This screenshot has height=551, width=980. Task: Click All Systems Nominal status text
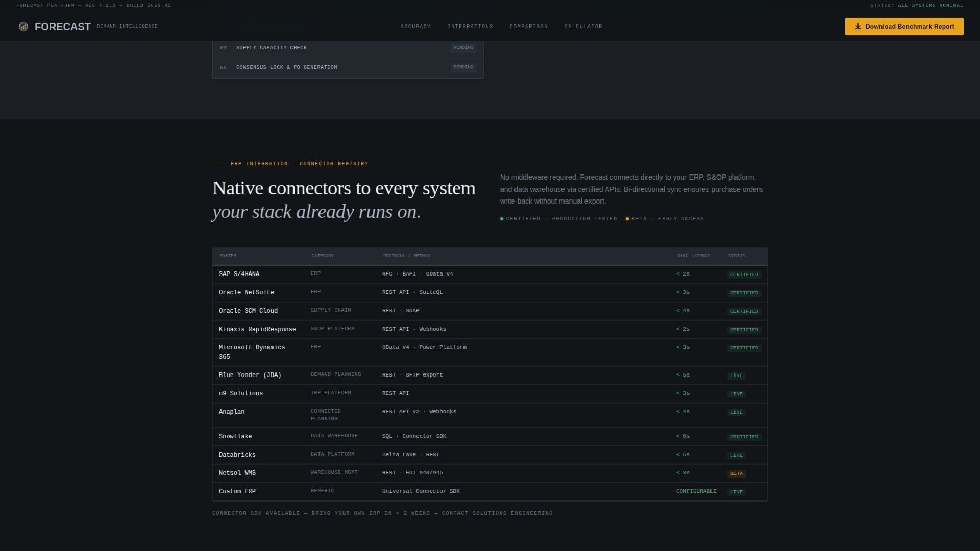(x=930, y=5)
